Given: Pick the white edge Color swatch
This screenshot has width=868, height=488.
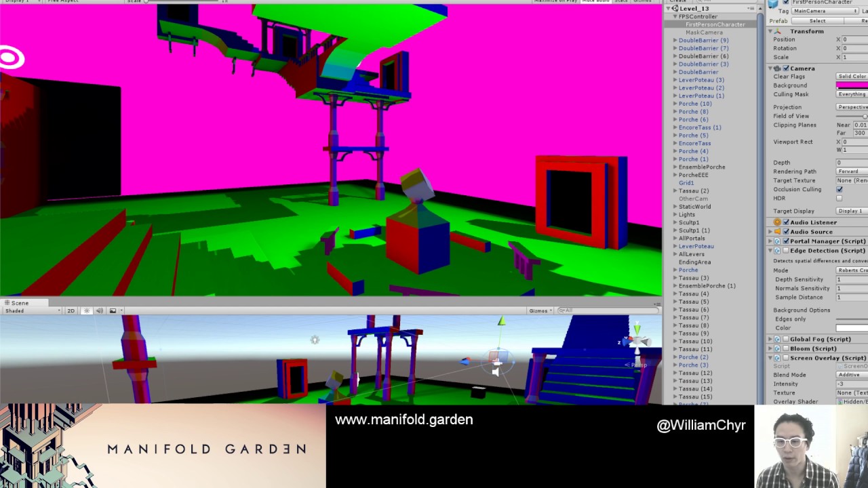Looking at the screenshot, I should click(852, 328).
